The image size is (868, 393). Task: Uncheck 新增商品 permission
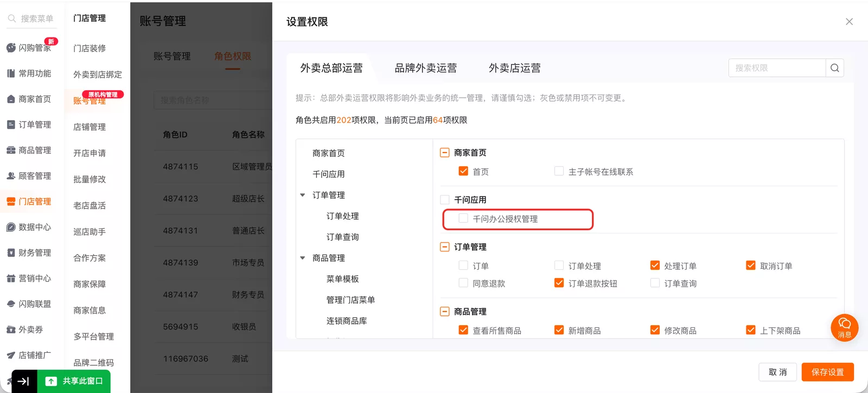tap(559, 330)
